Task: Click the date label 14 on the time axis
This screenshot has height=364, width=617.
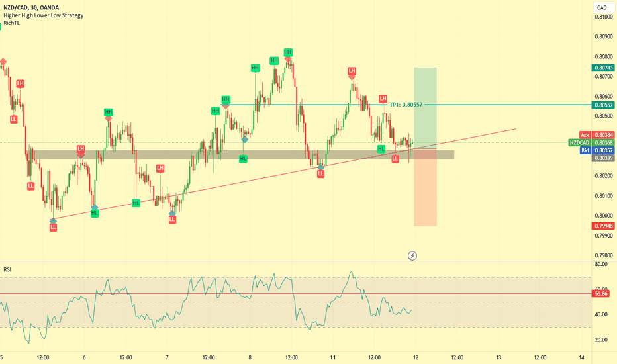Action: pyautogui.click(x=582, y=357)
